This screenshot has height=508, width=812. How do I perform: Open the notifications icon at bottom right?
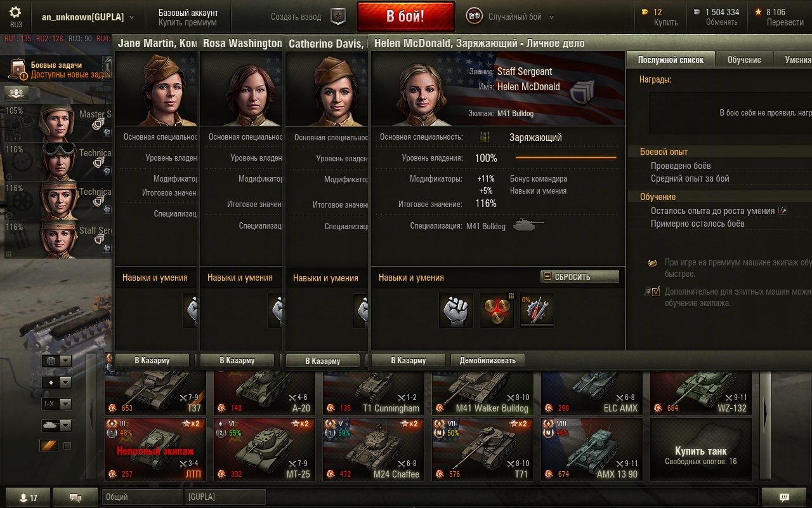[783, 497]
